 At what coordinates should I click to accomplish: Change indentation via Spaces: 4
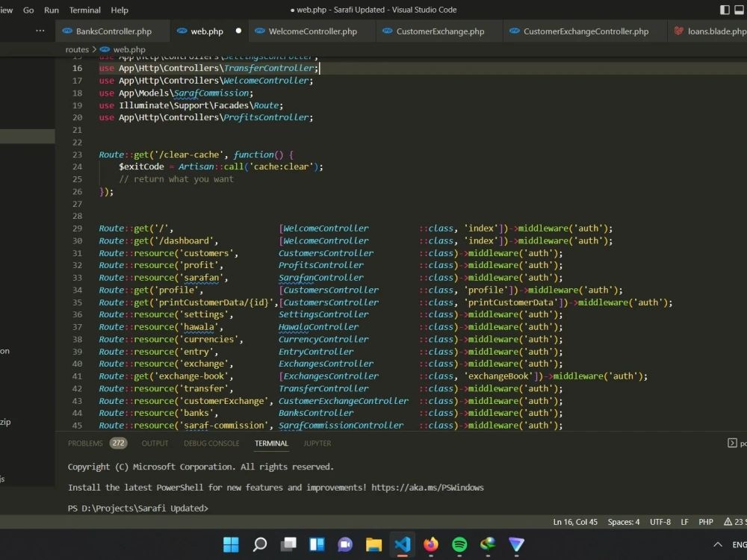click(x=624, y=523)
